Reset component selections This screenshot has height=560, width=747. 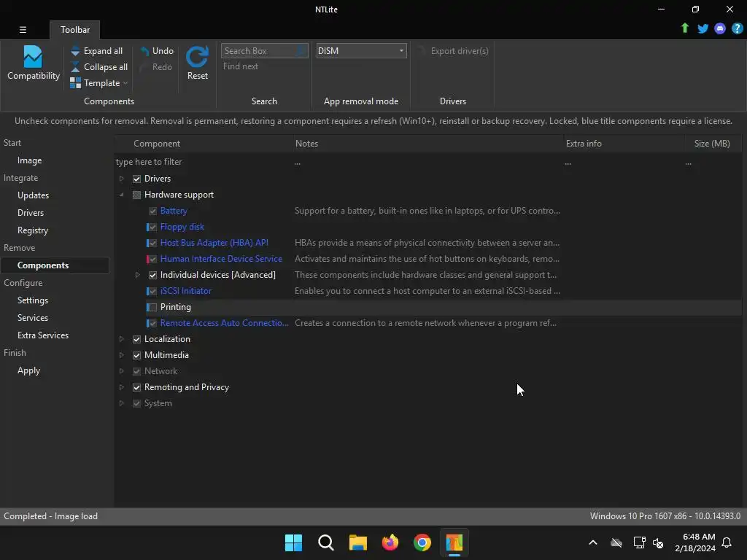pos(197,63)
